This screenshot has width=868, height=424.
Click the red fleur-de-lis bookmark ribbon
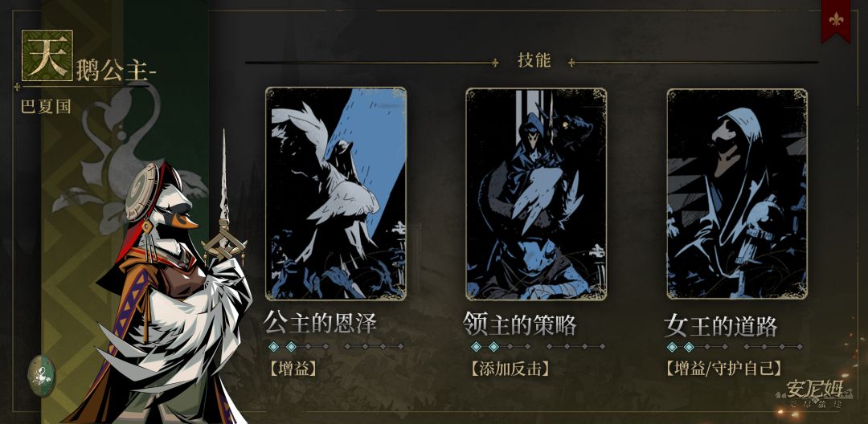pyautogui.click(x=835, y=19)
